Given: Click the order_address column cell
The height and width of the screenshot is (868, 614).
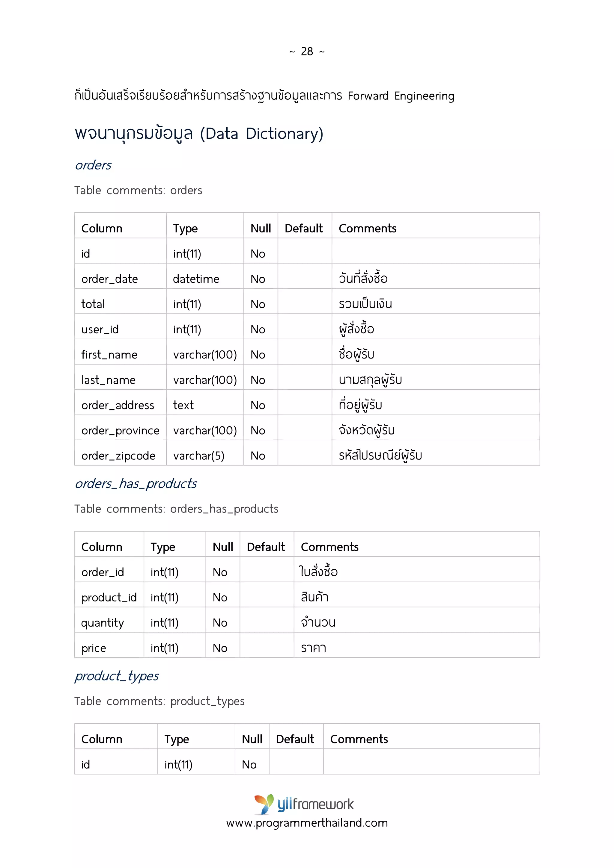Looking at the screenshot, I should coord(120,403).
